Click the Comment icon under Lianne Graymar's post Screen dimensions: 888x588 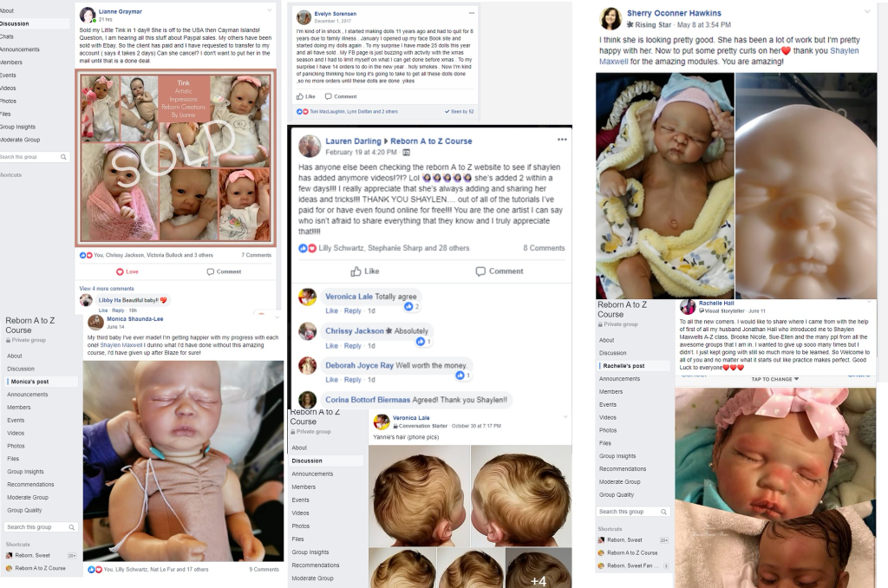pos(210,272)
